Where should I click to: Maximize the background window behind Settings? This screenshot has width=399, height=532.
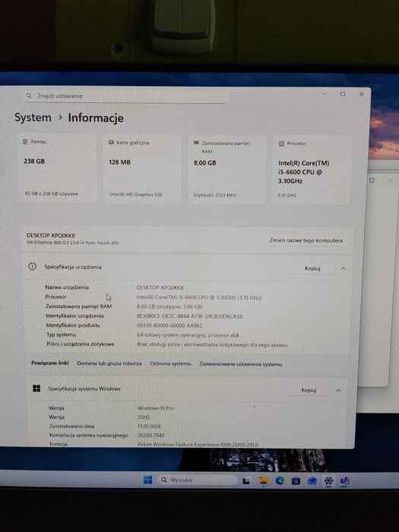(x=372, y=180)
